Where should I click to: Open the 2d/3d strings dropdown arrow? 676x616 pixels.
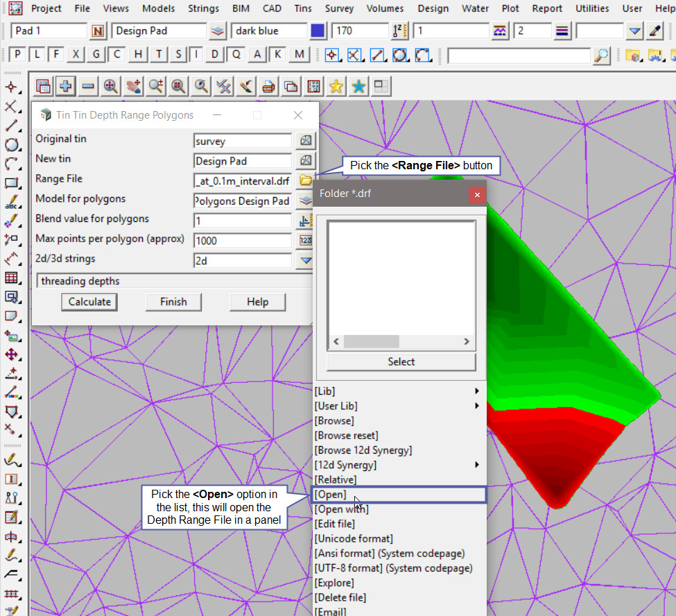click(305, 261)
